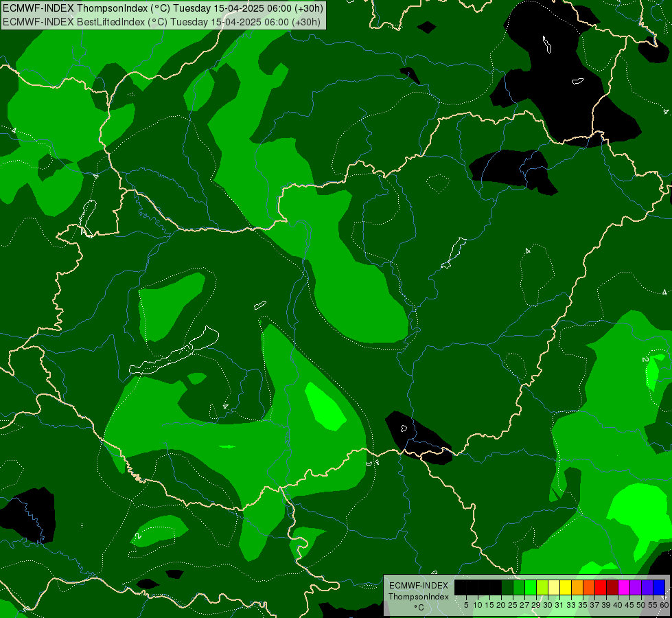
Task: Click legend scale value 55
Action: pos(653,605)
